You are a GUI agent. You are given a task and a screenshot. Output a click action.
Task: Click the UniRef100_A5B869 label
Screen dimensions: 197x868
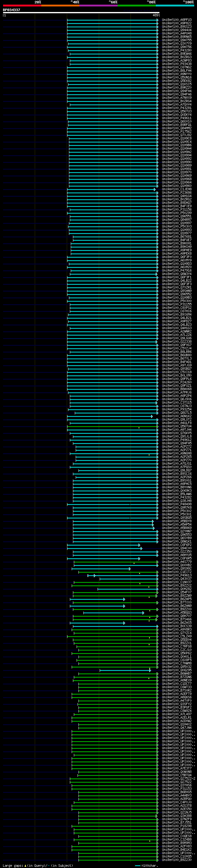[x=177, y=528]
